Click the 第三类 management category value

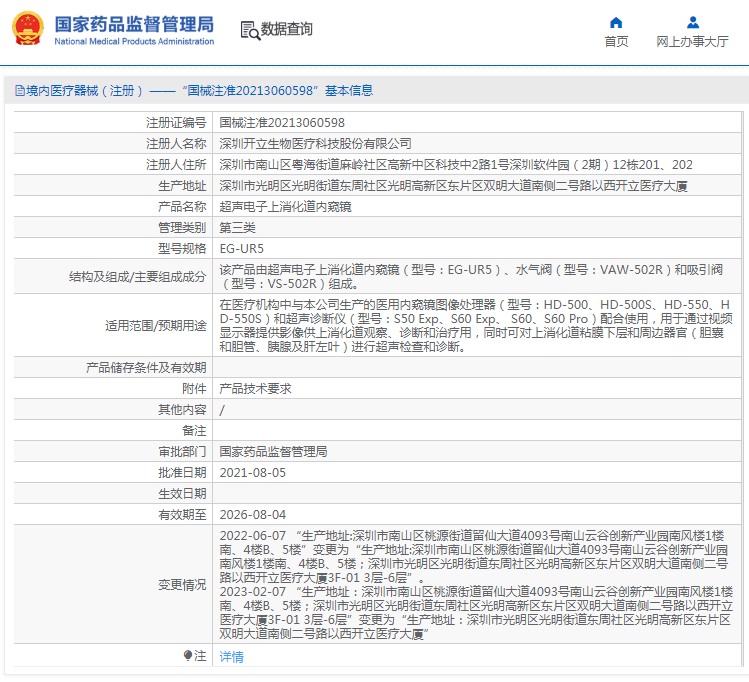(x=239, y=228)
